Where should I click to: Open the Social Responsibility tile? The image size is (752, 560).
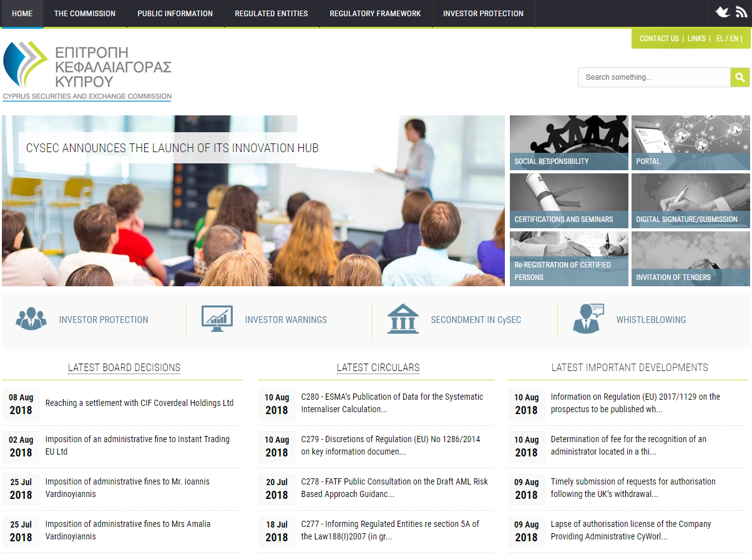pos(569,143)
